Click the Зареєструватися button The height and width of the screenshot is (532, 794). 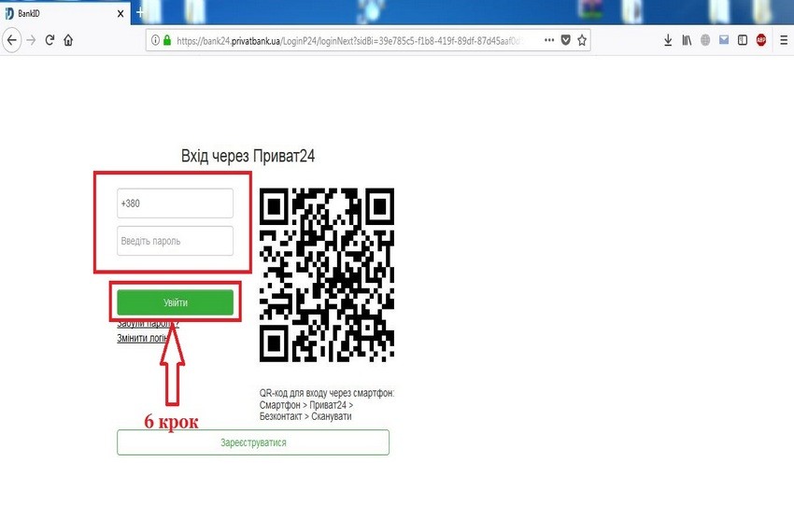click(253, 442)
